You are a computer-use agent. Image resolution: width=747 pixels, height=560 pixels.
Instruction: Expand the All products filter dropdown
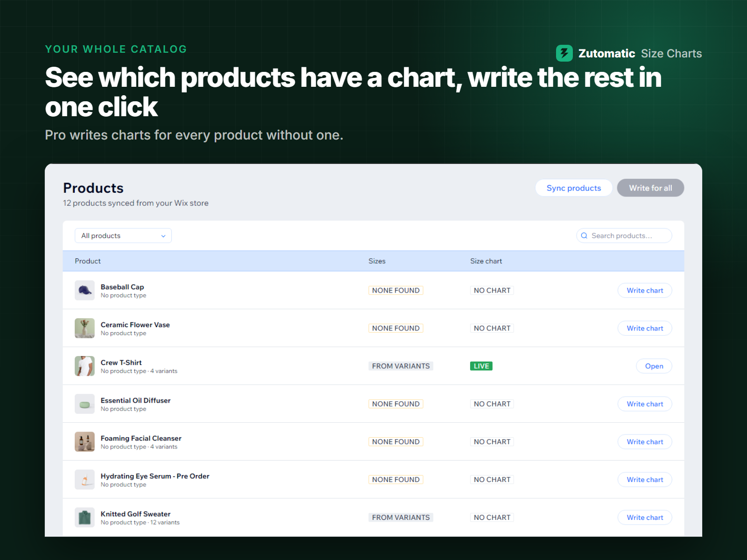tap(123, 236)
